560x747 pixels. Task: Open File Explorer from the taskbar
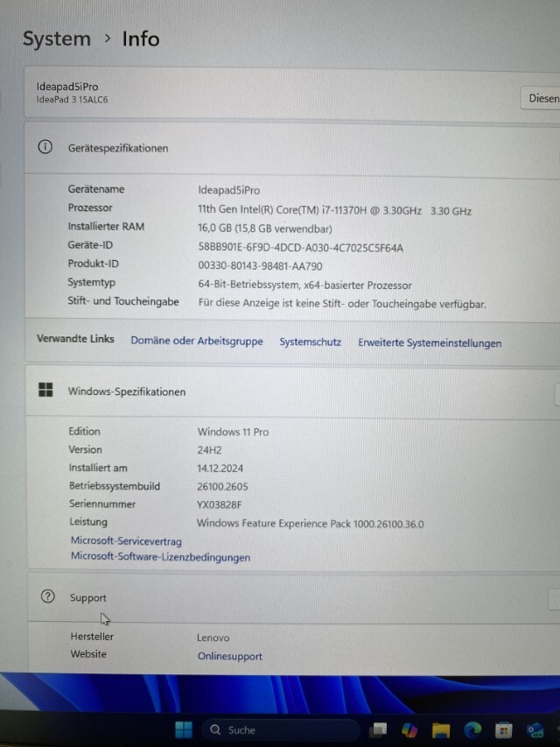(x=441, y=730)
